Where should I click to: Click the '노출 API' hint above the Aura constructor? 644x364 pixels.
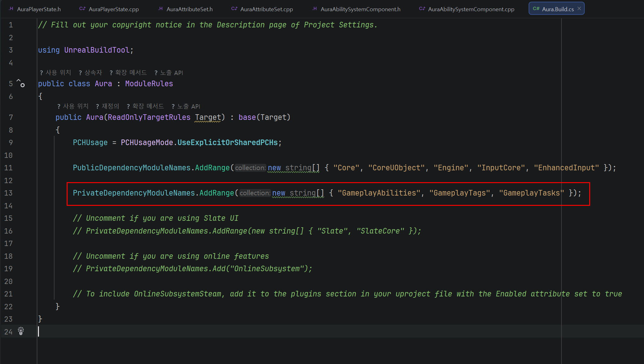(188, 106)
